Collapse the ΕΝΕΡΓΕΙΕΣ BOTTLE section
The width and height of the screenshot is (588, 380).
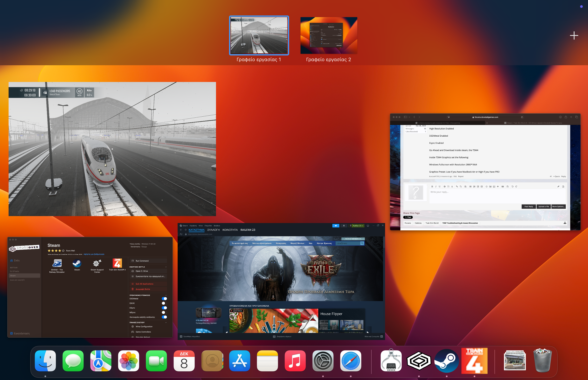pos(166,267)
